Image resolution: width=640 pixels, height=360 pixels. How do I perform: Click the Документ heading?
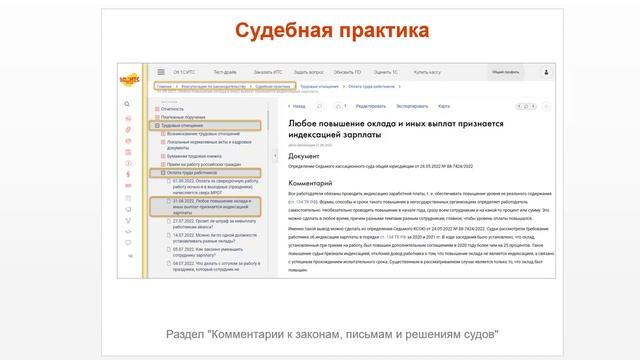[304, 156]
